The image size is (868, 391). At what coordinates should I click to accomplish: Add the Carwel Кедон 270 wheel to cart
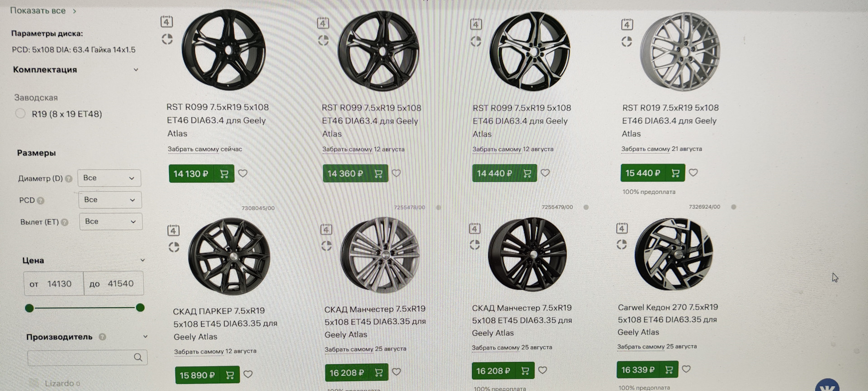(x=669, y=370)
